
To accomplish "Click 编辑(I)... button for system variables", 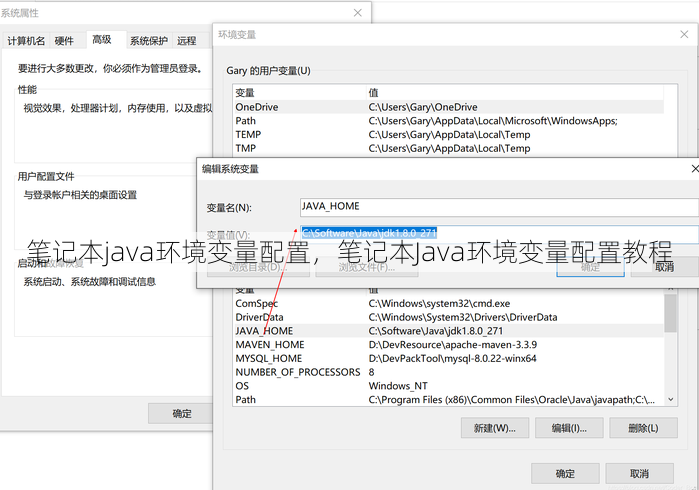I will (569, 428).
